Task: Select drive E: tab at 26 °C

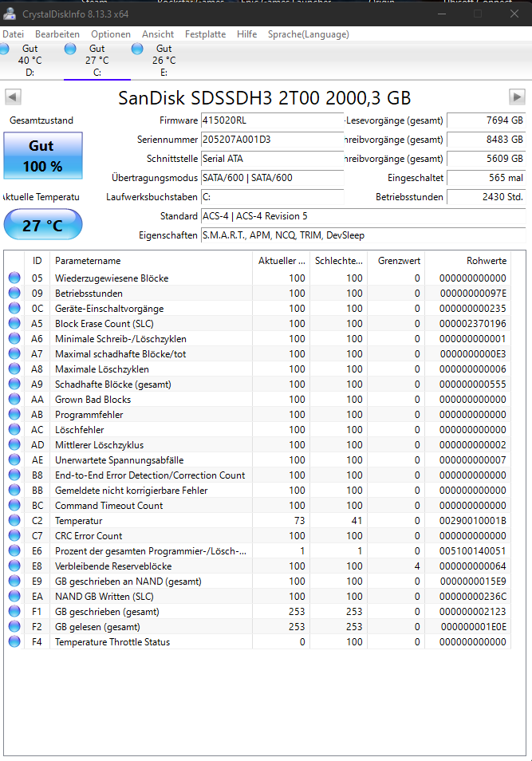Action: [x=164, y=60]
